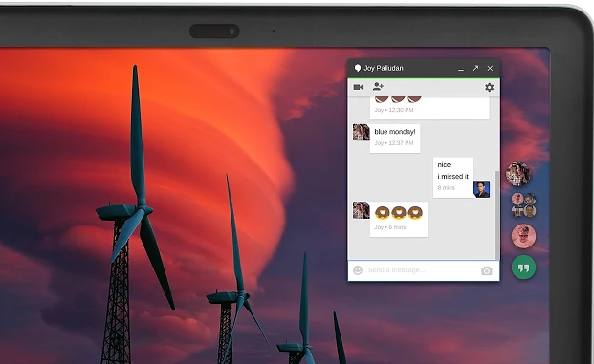Open chat settings gear

pos(489,87)
